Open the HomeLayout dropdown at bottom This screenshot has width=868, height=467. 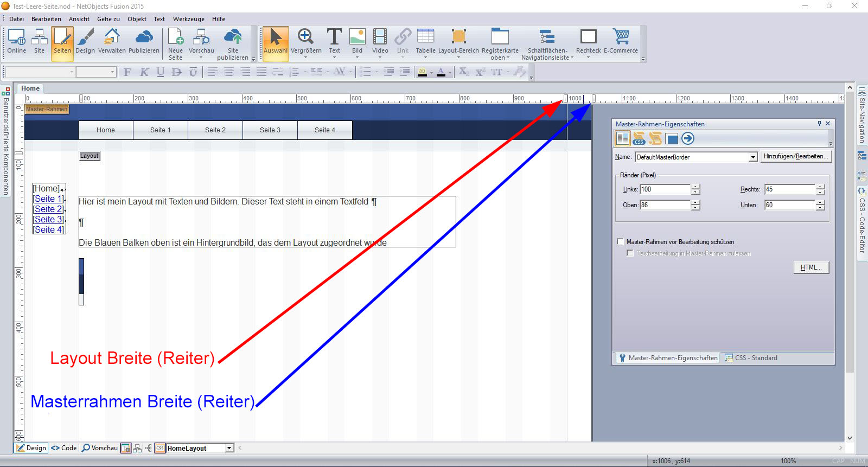pos(229,448)
